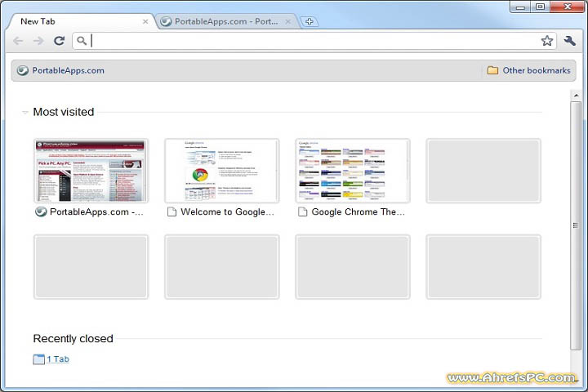Maximize the Chrome window
The height and width of the screenshot is (392, 588).
coord(540,7)
